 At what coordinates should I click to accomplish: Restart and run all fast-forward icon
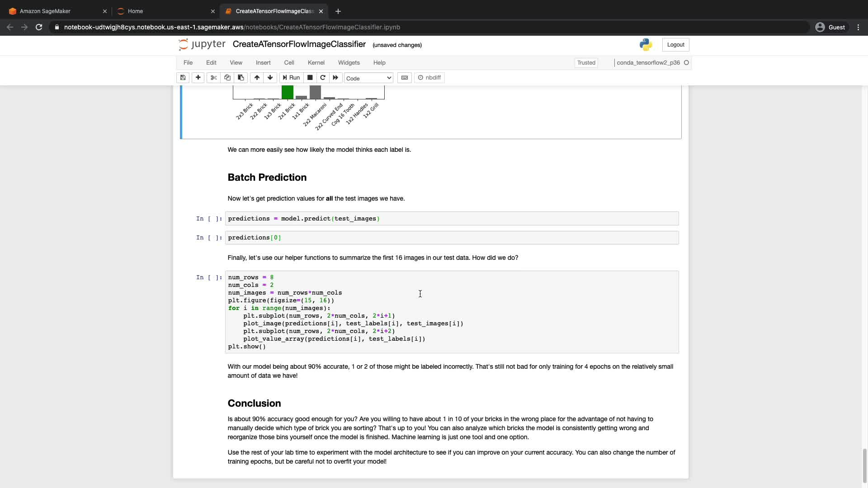335,78
